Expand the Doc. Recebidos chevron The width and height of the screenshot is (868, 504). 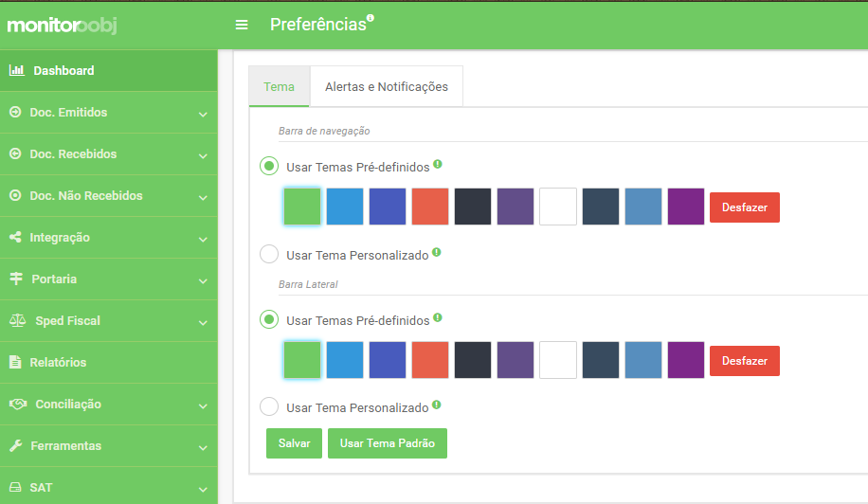point(203,156)
